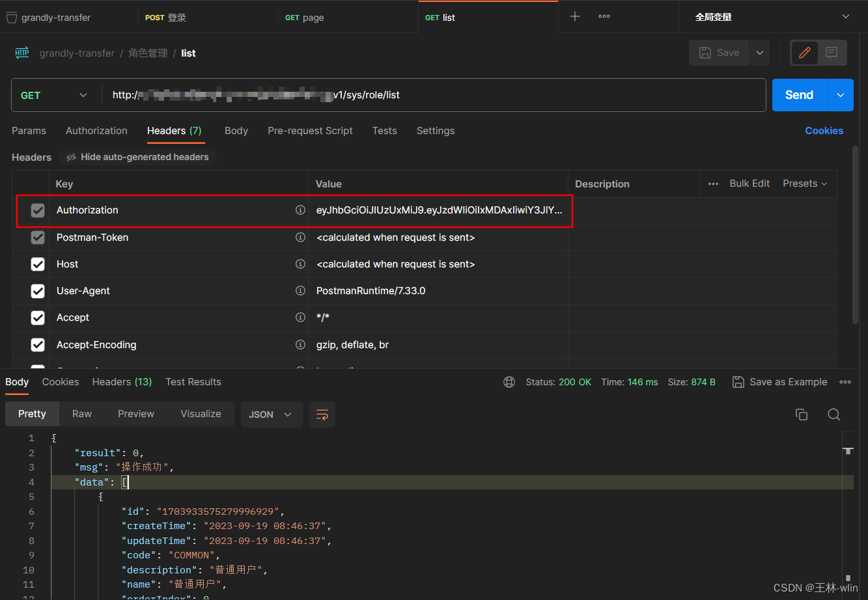Click the eye-slash icon in Hide auto-generated headers
This screenshot has width=868, height=600.
(72, 157)
